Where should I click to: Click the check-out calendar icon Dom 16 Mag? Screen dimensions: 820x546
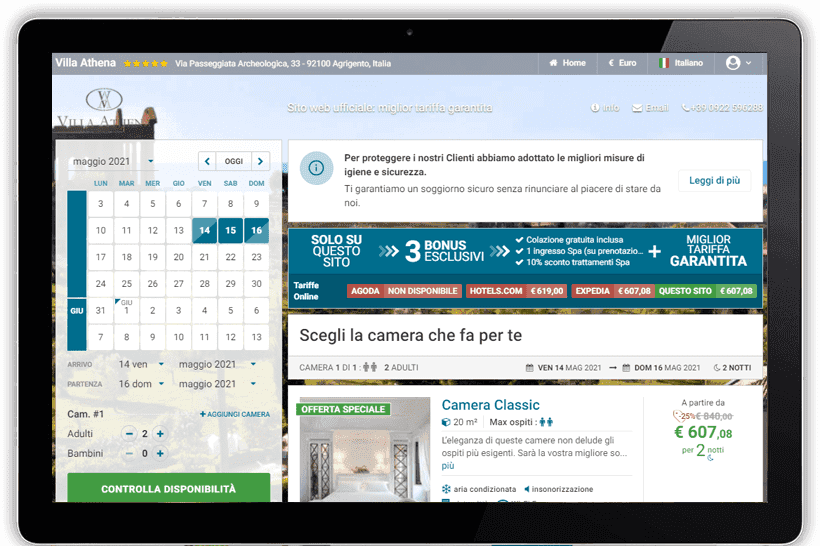(x=626, y=368)
